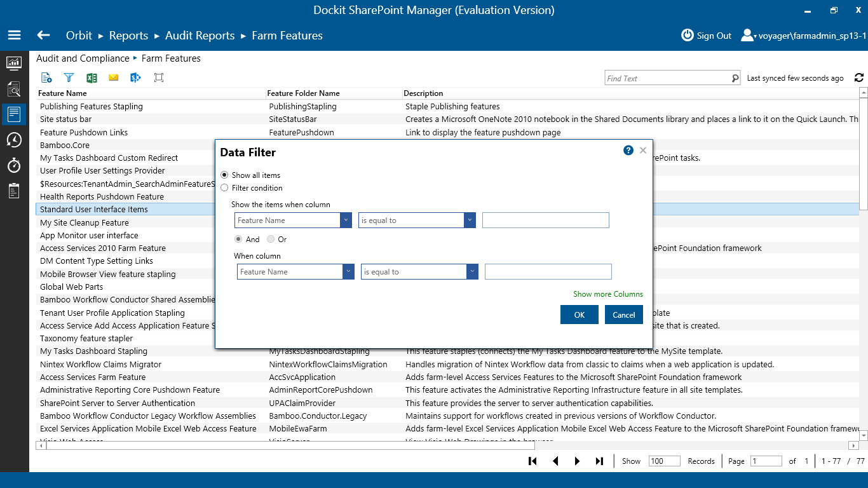
Task: Select the Nintex Workflow Claims Migrator row
Action: coord(447,364)
